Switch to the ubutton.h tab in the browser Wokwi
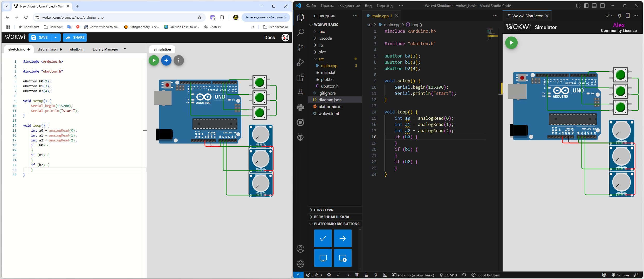The height and width of the screenshot is (279, 644). 77,49
